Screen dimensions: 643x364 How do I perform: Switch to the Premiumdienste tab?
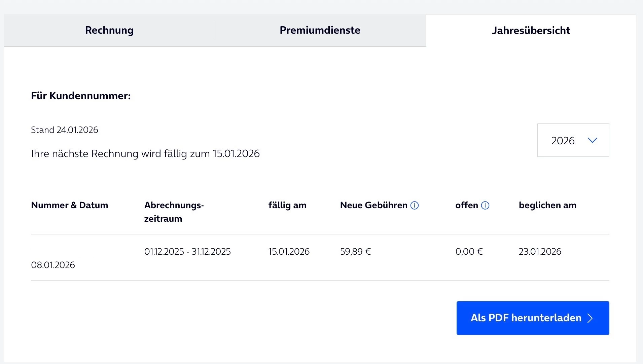pyautogui.click(x=320, y=30)
